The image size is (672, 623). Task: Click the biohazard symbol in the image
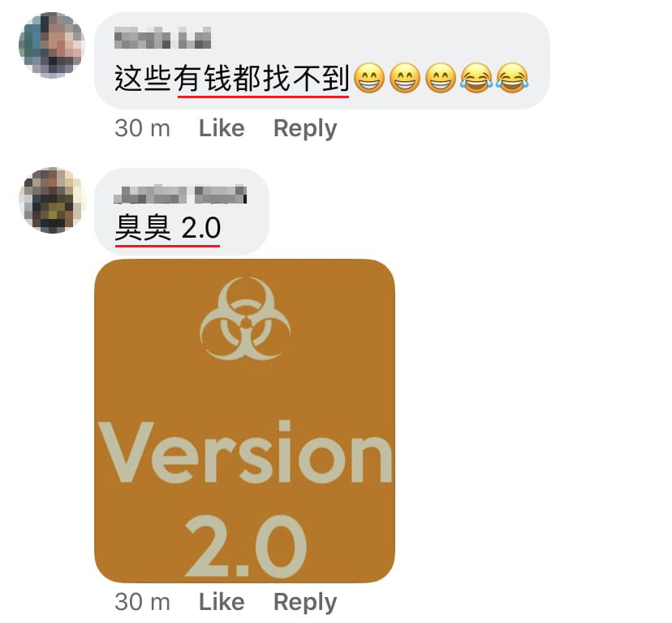pos(245,318)
